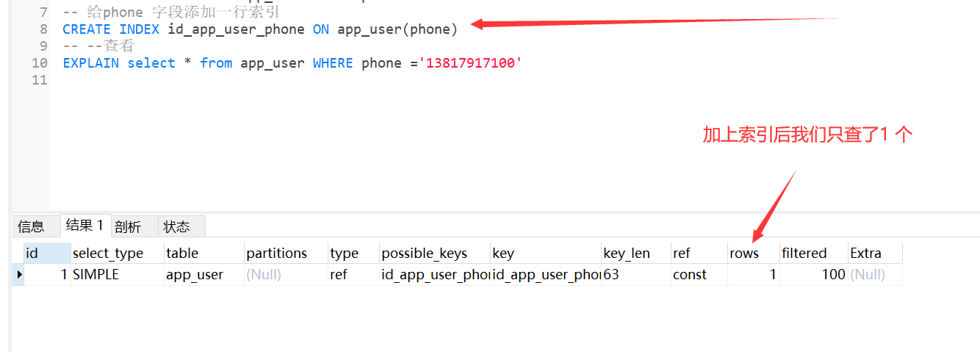The height and width of the screenshot is (352, 980).
Task: Click the type column header
Action: point(353,253)
